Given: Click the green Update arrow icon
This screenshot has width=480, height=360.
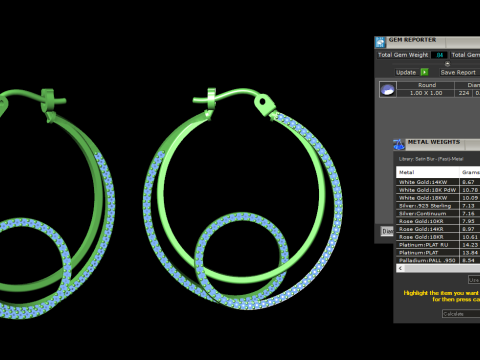Looking at the screenshot, I should click(x=424, y=72).
